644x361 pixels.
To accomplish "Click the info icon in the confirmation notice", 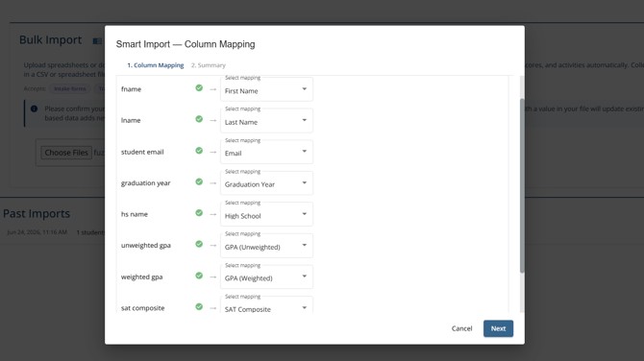I will [34, 108].
